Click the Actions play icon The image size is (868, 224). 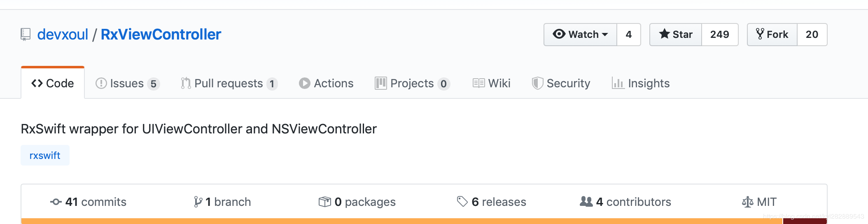coord(304,83)
